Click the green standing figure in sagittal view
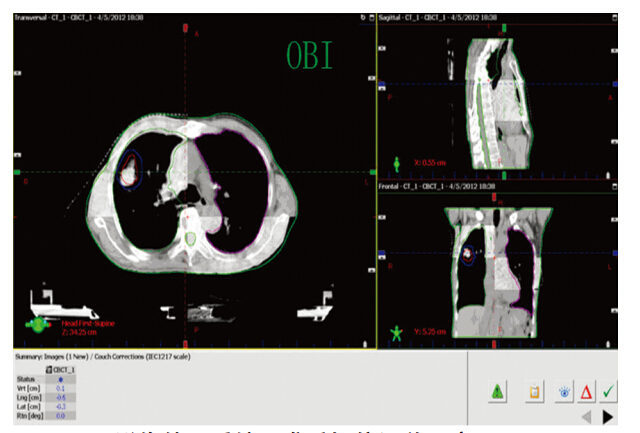The height and width of the screenshot is (433, 640). pyautogui.click(x=399, y=160)
